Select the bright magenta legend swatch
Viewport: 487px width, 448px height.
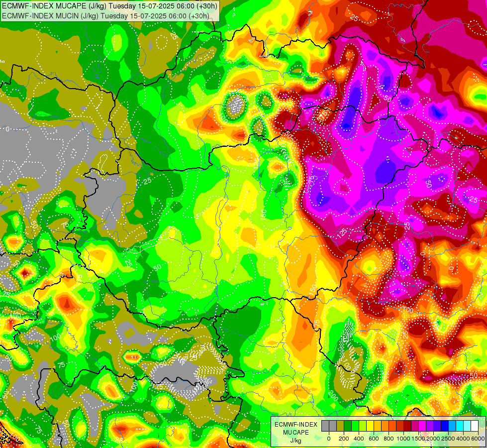(x=423, y=426)
